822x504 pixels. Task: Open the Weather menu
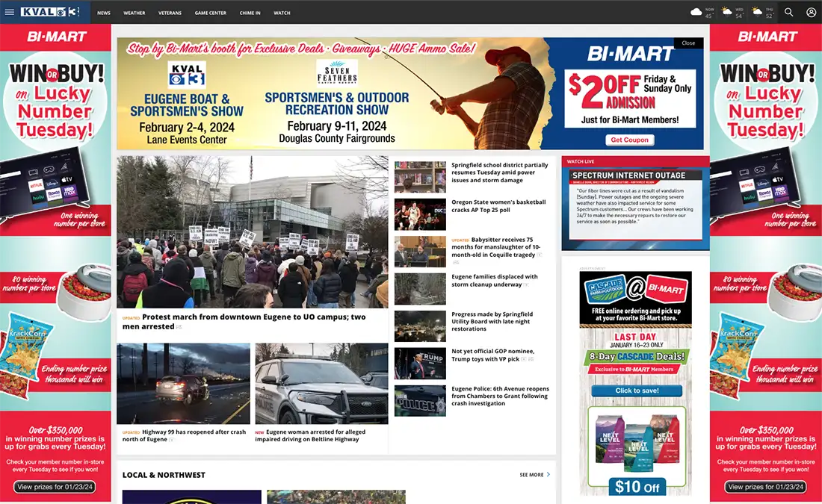tap(135, 13)
